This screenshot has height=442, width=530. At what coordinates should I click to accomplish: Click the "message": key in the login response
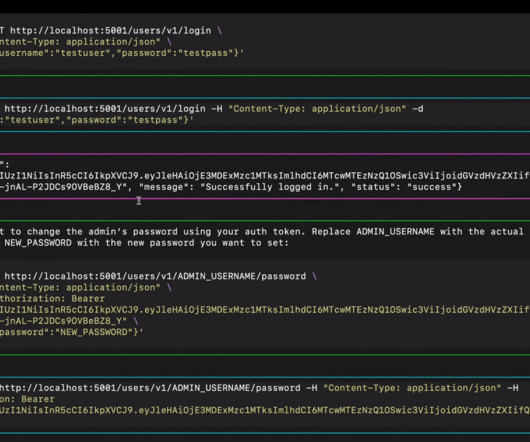(166, 187)
